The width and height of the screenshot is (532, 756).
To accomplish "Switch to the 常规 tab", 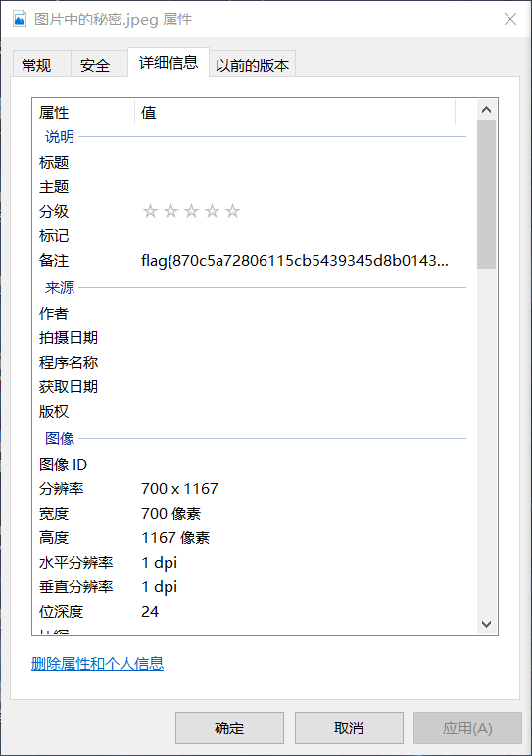I will coord(42,65).
